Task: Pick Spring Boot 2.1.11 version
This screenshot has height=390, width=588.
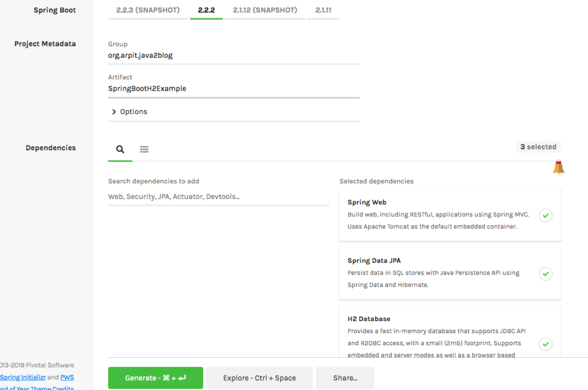Action: point(323,10)
